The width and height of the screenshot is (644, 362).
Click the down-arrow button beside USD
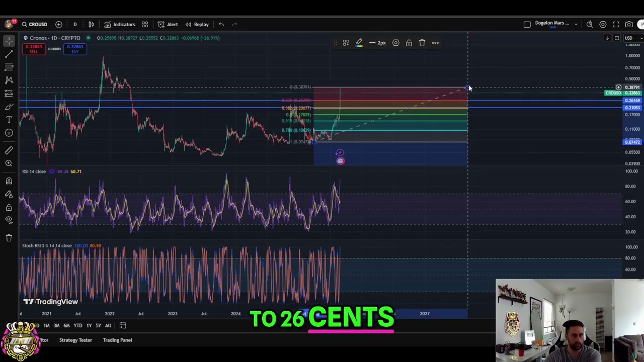[607, 38]
